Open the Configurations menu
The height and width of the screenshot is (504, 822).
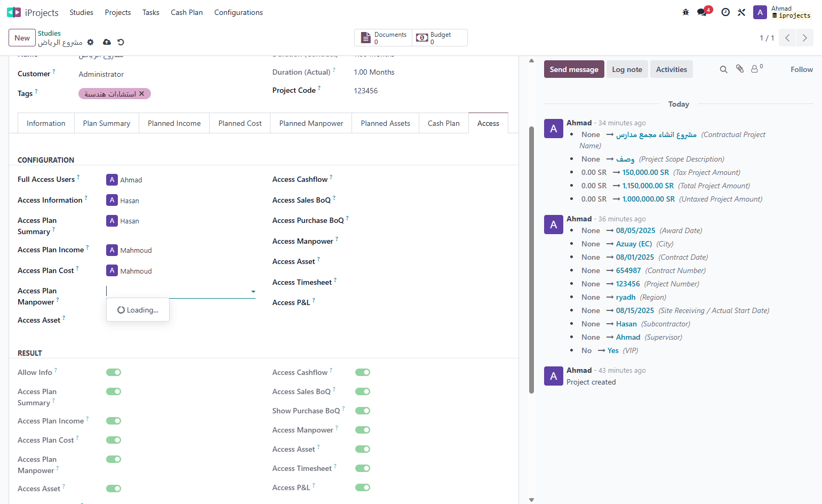238,12
